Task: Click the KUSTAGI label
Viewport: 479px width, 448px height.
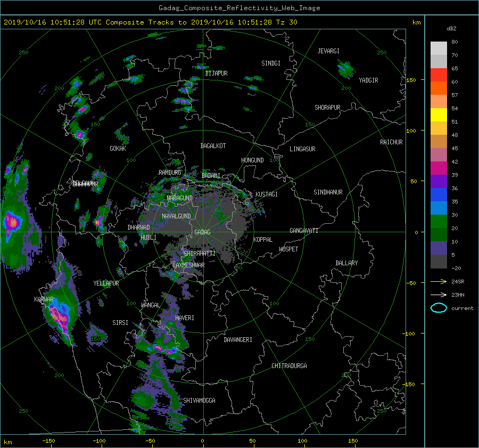Action: (x=267, y=194)
